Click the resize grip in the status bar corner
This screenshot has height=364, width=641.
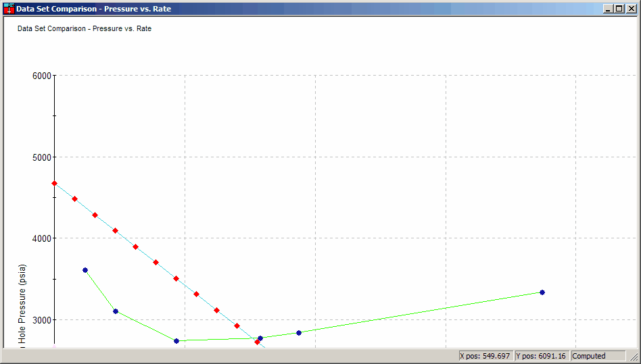click(634, 357)
